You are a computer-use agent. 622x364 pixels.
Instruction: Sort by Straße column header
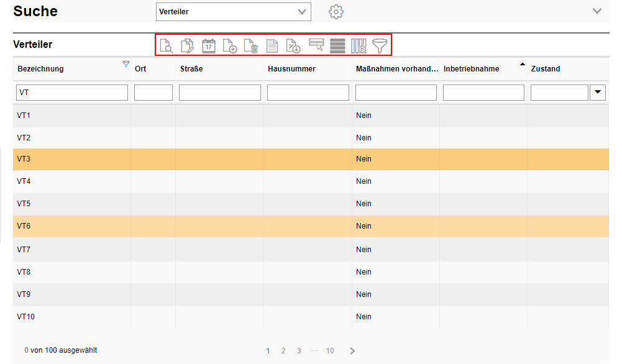point(191,68)
